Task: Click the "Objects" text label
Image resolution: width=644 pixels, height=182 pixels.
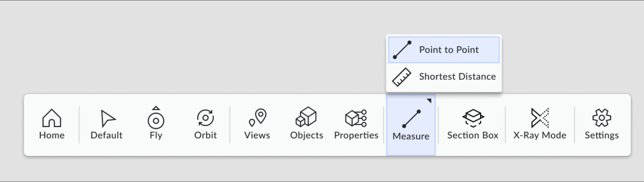Action: [307, 135]
